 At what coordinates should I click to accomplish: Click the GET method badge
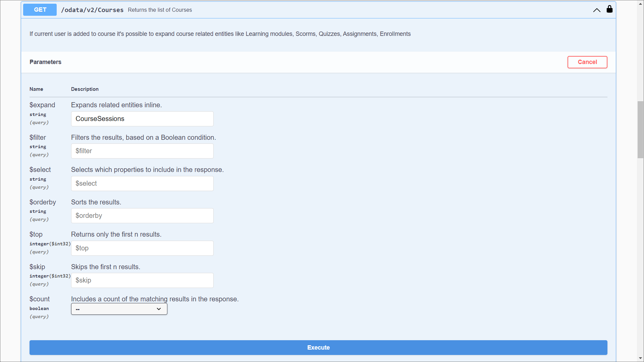40,10
